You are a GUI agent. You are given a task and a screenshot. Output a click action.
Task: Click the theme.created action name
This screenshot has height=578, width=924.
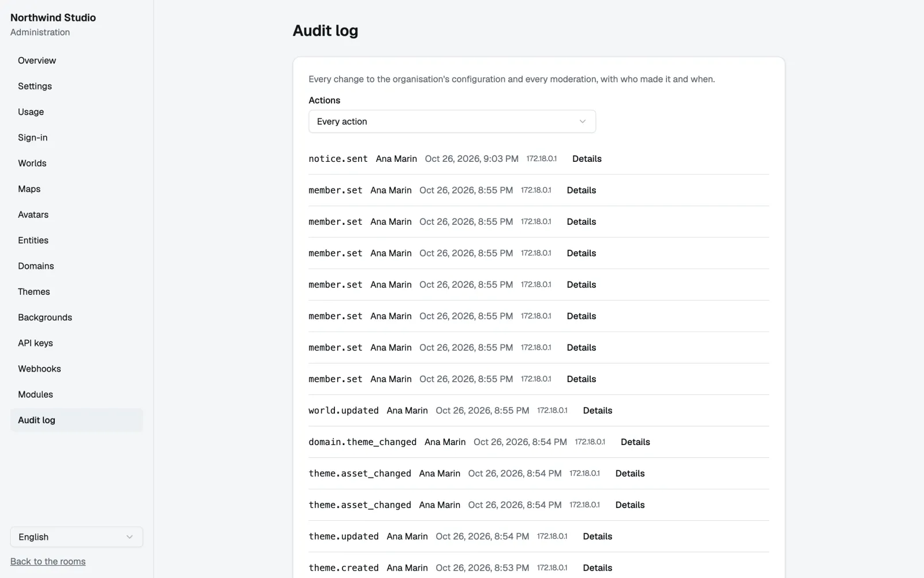pos(344,568)
